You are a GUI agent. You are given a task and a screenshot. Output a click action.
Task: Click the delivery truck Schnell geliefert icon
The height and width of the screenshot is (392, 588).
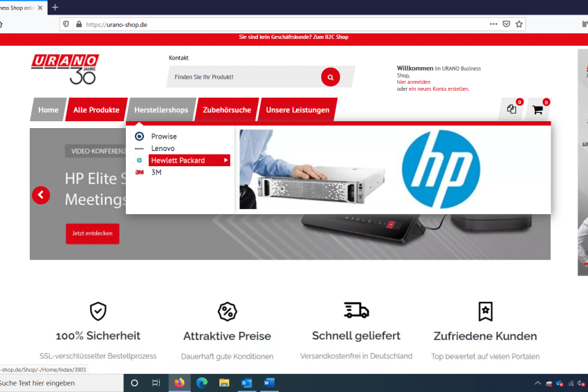point(356,310)
